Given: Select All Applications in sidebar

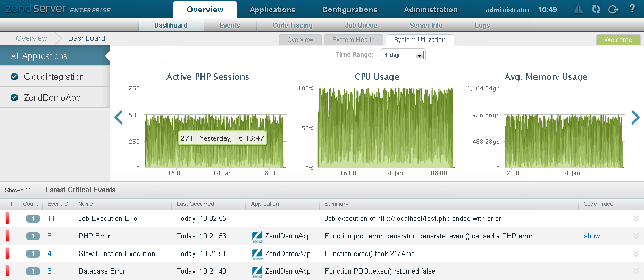Looking at the screenshot, I should point(39,56).
